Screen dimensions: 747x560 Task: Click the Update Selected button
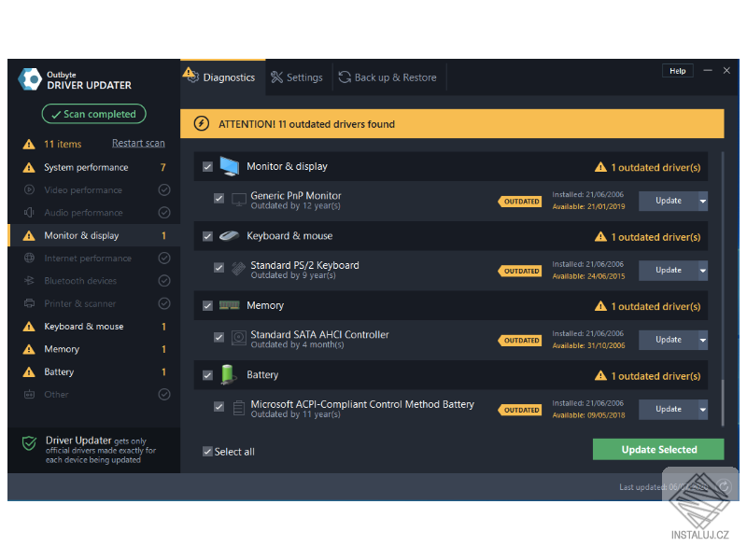[658, 450]
